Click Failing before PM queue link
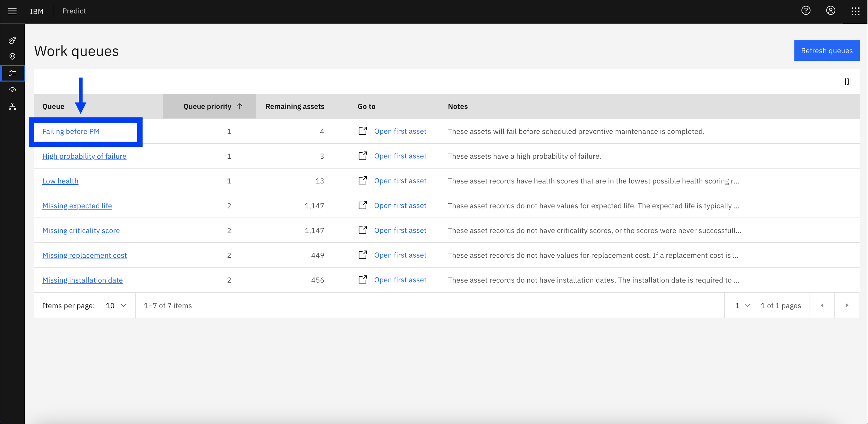Viewport: 868px width, 424px height. 71,131
